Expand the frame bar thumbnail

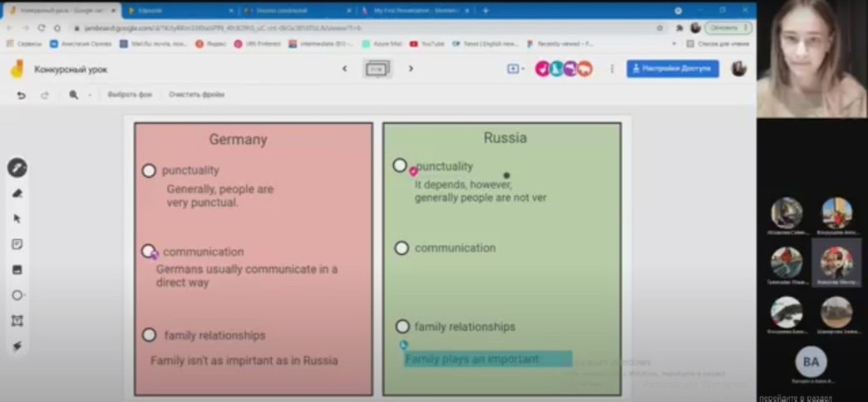378,69
